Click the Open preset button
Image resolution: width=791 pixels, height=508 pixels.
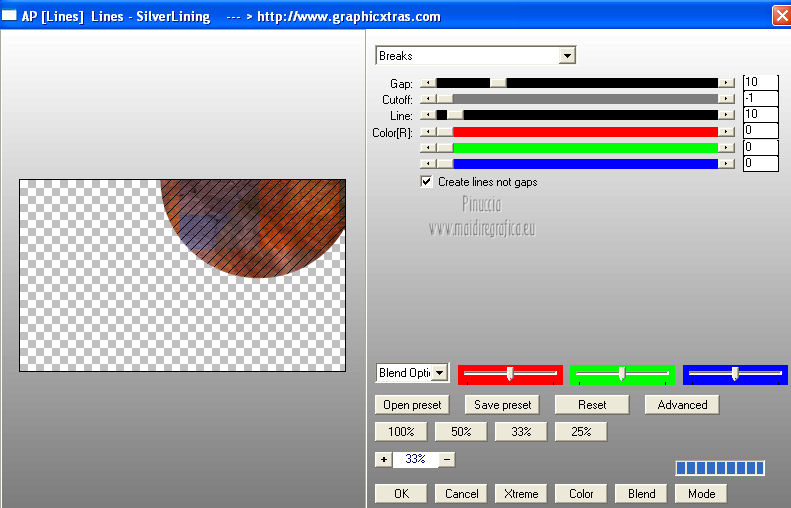click(x=412, y=405)
